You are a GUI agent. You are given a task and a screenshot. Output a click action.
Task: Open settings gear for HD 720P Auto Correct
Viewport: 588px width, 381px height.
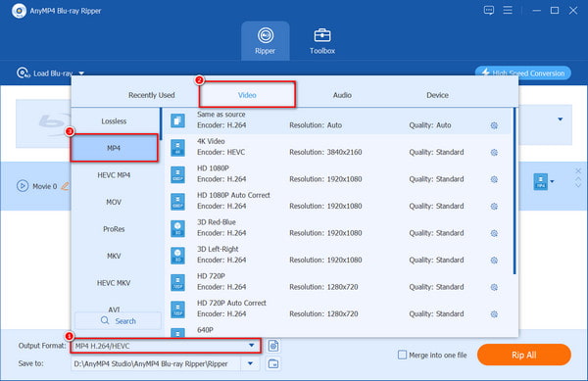click(494, 314)
